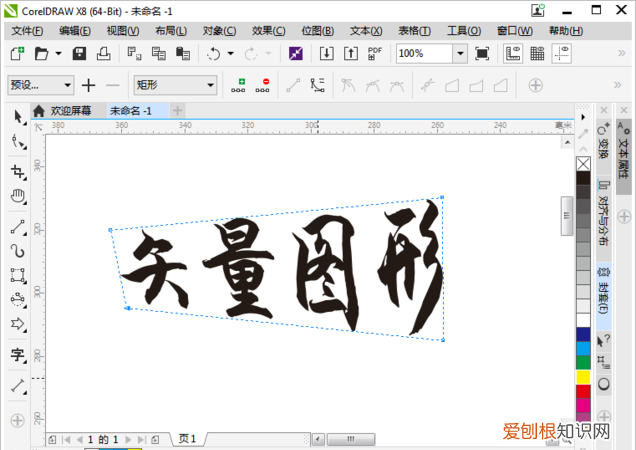Image resolution: width=636 pixels, height=450 pixels.
Task: Select the Rectangle tool
Action: click(x=18, y=275)
